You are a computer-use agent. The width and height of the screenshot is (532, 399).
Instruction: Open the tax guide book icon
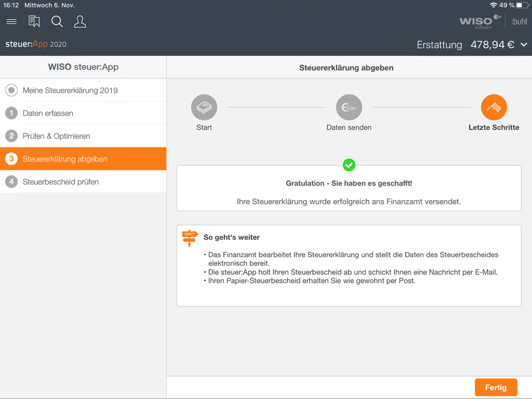coord(34,21)
